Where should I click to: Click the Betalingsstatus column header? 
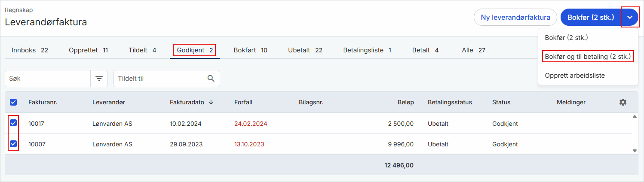pyautogui.click(x=450, y=102)
